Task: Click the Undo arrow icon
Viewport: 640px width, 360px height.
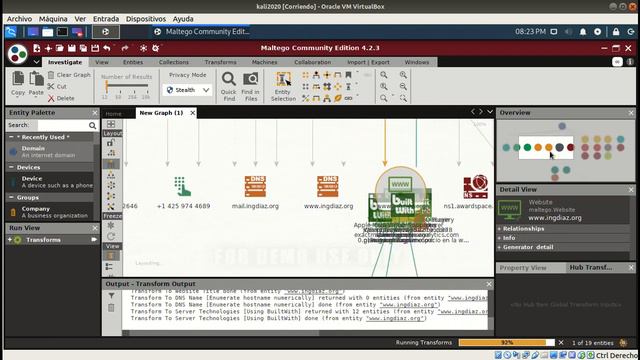Action: (107, 48)
